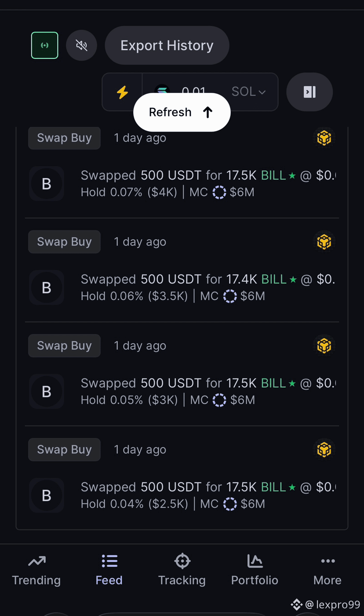Click the BNB chain icon on last swap
Screen dimensions: 364x616
click(324, 449)
